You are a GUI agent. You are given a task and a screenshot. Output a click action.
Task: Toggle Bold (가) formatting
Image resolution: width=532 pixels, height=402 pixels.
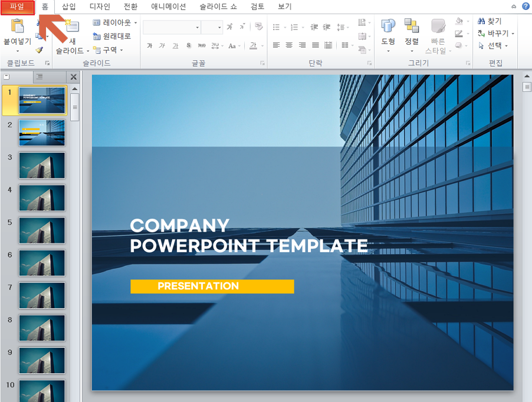[x=150, y=45]
